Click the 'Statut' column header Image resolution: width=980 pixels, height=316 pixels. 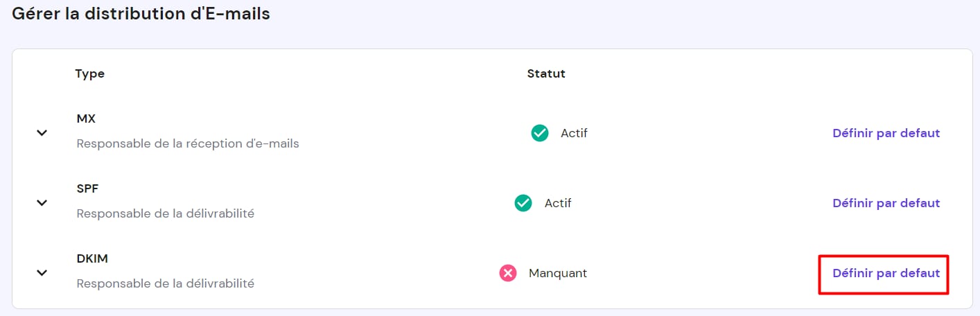pos(546,73)
